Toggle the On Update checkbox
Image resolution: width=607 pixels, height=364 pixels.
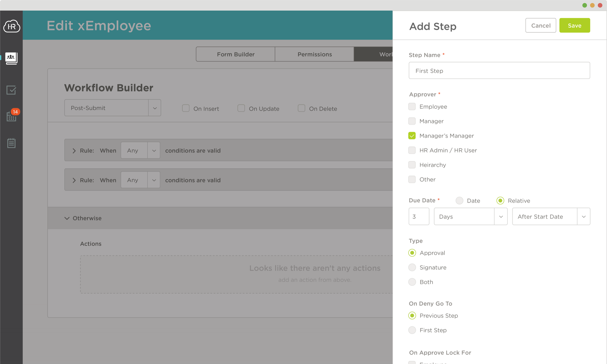pyautogui.click(x=241, y=108)
